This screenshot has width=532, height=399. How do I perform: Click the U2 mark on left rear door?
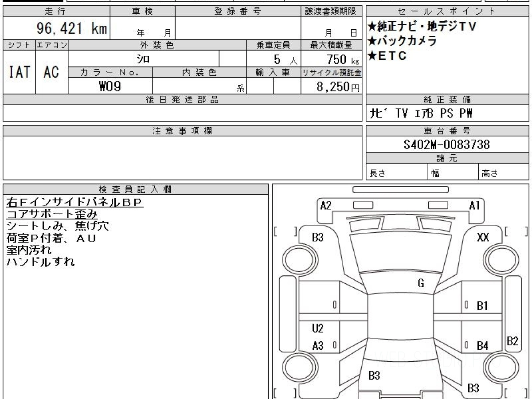(317, 329)
